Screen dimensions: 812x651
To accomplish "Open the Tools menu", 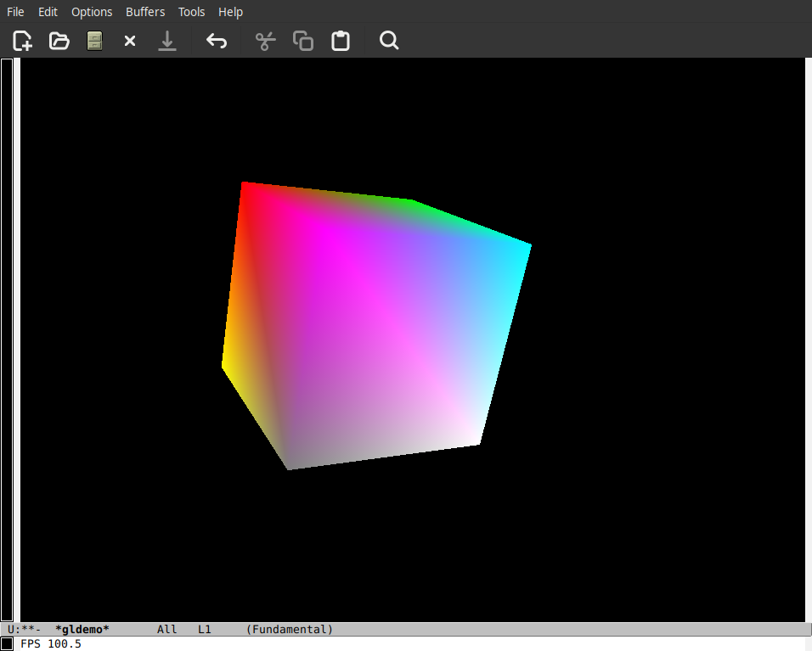I will tap(191, 12).
